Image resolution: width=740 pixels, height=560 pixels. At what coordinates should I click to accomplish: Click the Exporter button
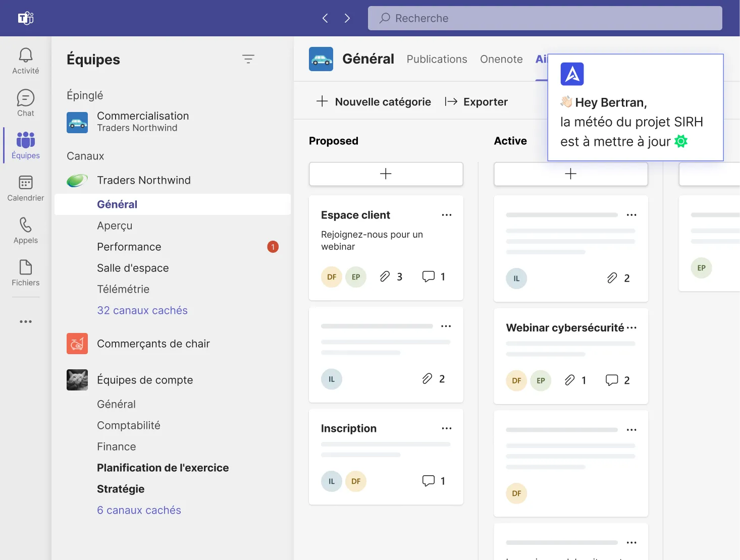pos(476,102)
